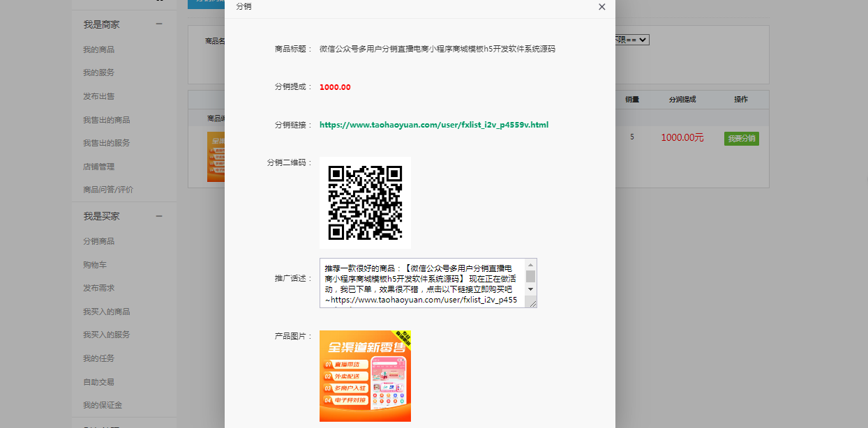This screenshot has width=868, height=428.
Task: Click the text area resize handle
Action: (532, 303)
